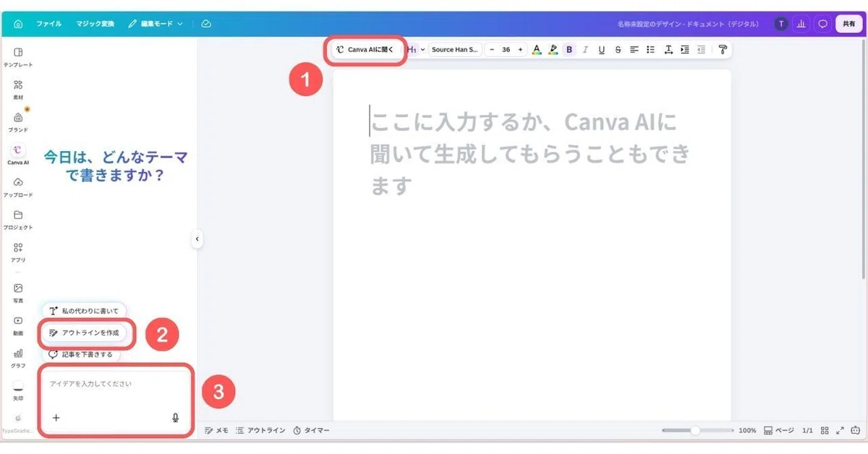Collapse the side panel with chevron
This screenshot has height=454, width=868.
click(x=197, y=239)
